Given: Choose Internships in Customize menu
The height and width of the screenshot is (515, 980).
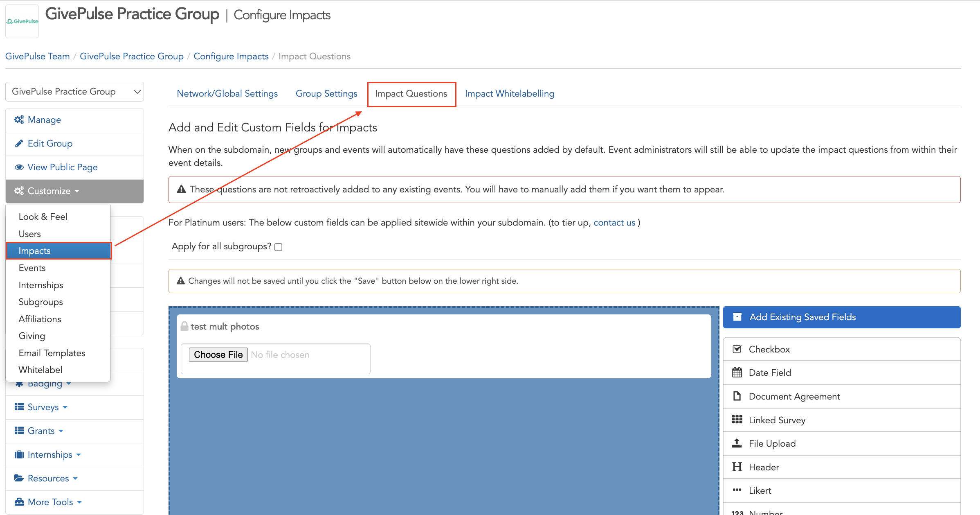Looking at the screenshot, I should tap(58, 285).
